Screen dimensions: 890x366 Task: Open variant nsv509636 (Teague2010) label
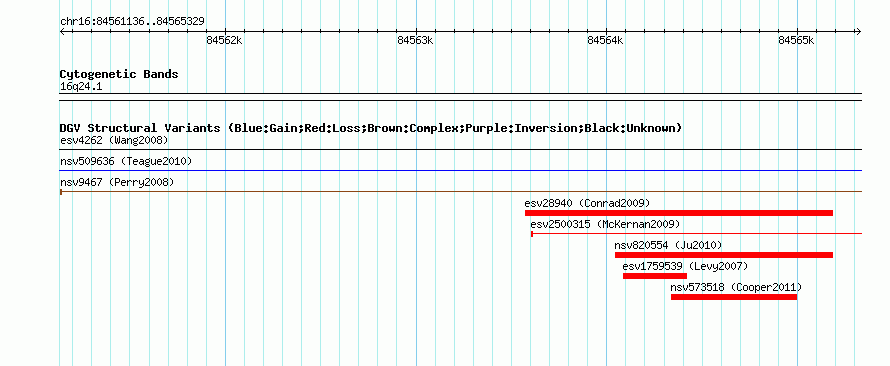coord(126,162)
